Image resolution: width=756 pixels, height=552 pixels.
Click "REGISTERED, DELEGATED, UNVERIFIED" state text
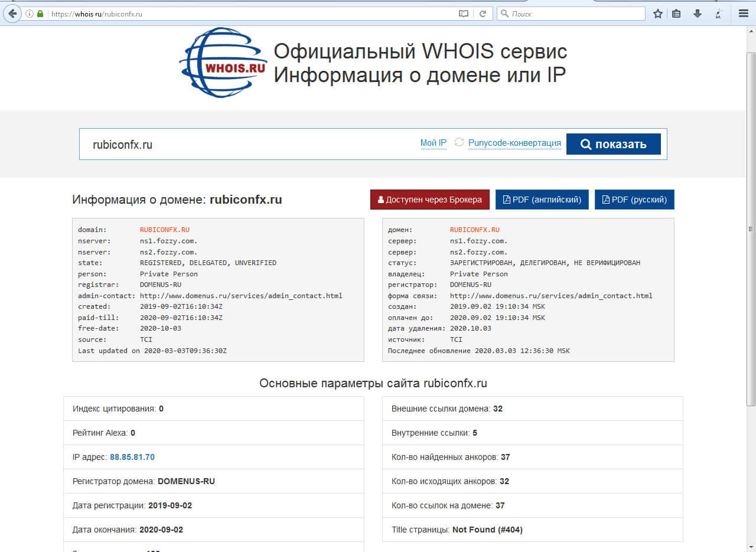(x=208, y=263)
